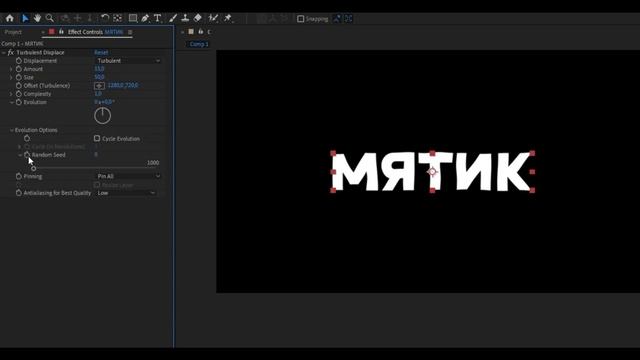
Task: Open the Effect Controls panel menu
Action: pos(130,32)
